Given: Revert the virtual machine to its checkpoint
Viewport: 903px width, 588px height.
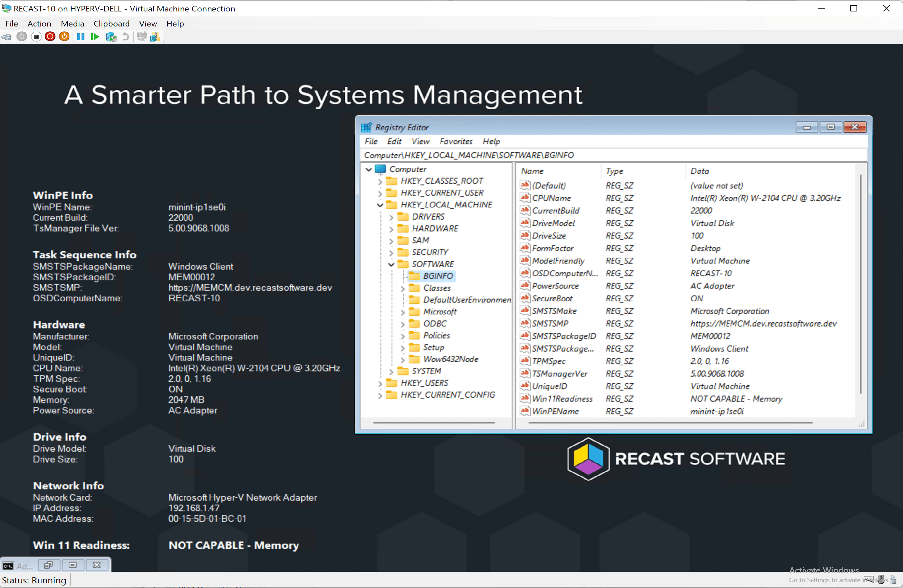Looking at the screenshot, I should pos(125,36).
